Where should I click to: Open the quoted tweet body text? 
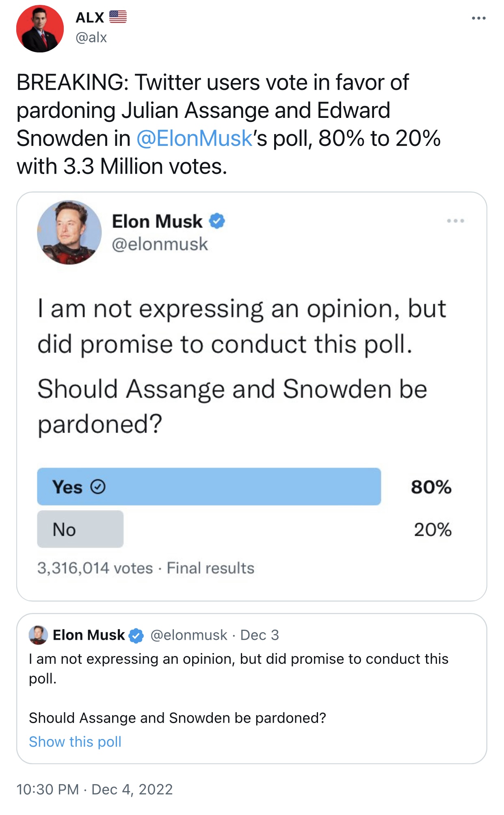tap(239, 688)
